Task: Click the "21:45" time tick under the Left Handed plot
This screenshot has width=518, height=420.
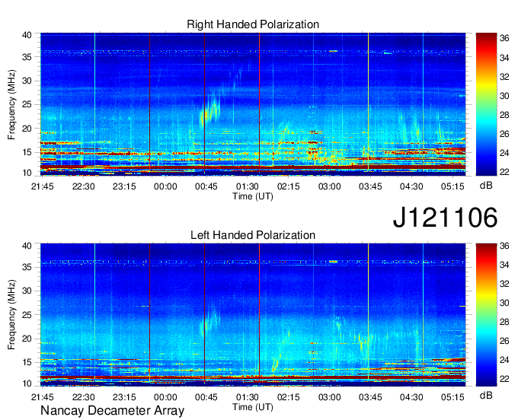Action: point(43,397)
